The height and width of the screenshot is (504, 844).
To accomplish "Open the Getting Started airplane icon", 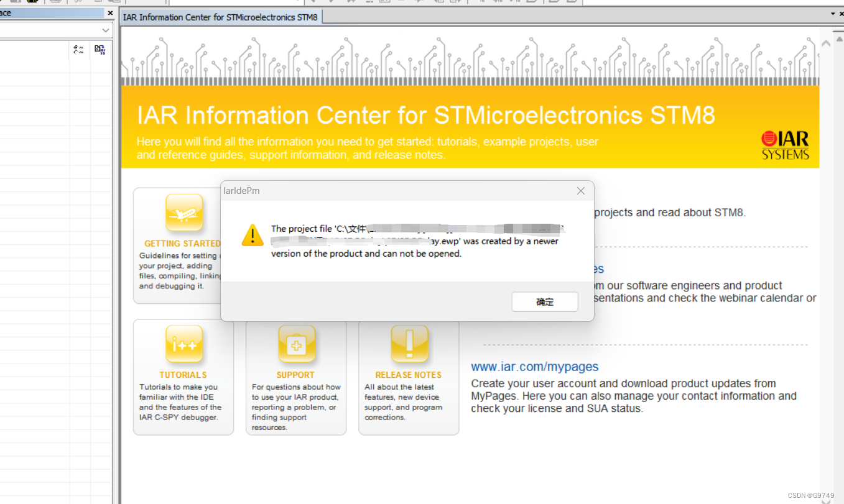I will (x=184, y=213).
